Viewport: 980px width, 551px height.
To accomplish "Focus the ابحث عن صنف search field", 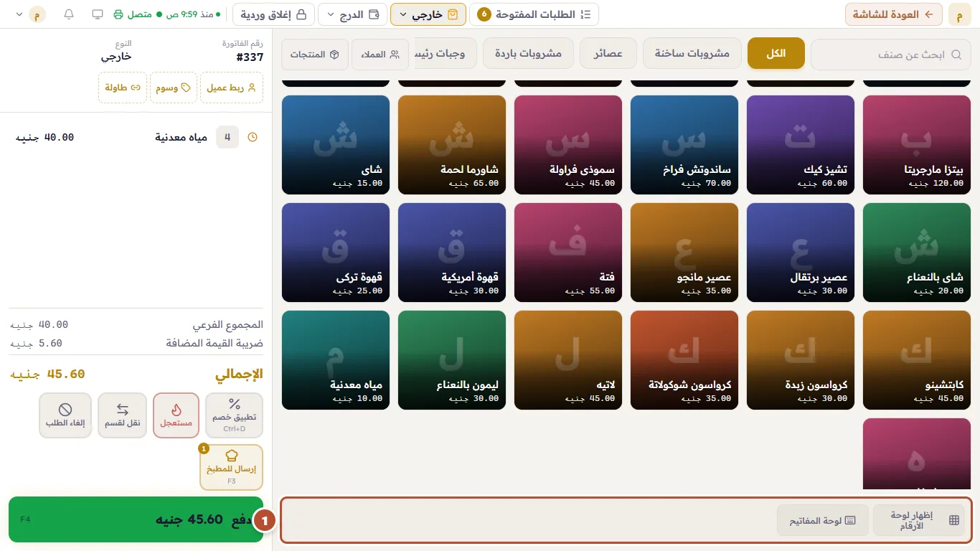I will point(892,54).
